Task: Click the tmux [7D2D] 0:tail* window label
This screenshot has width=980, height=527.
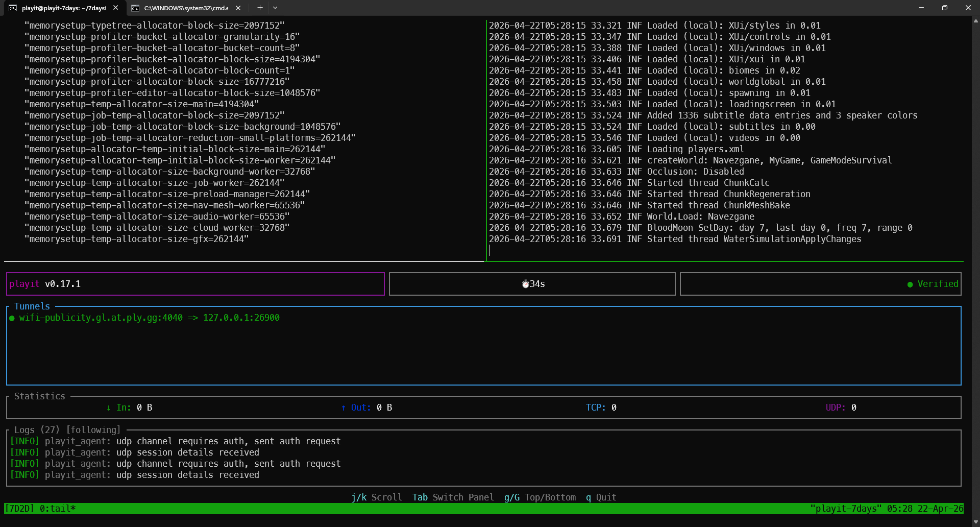Action: pyautogui.click(x=40, y=509)
